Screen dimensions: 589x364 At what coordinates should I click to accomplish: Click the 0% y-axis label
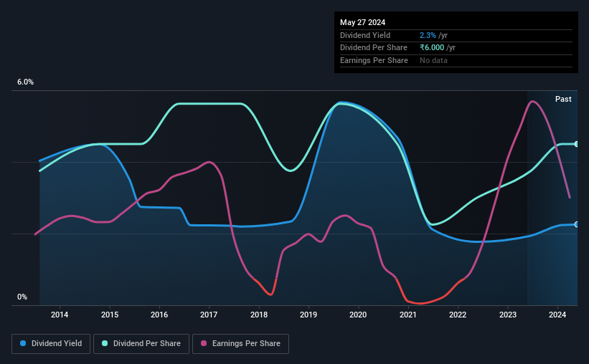(x=22, y=297)
